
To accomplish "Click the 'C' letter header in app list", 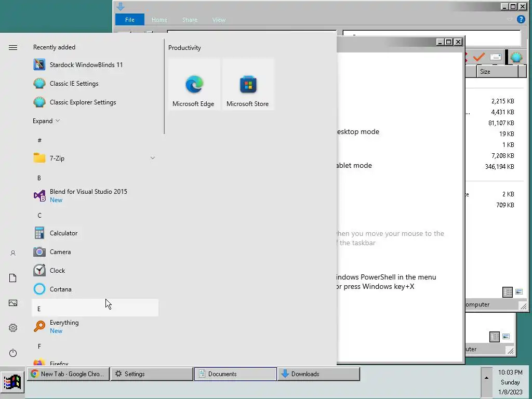I will point(95,215).
